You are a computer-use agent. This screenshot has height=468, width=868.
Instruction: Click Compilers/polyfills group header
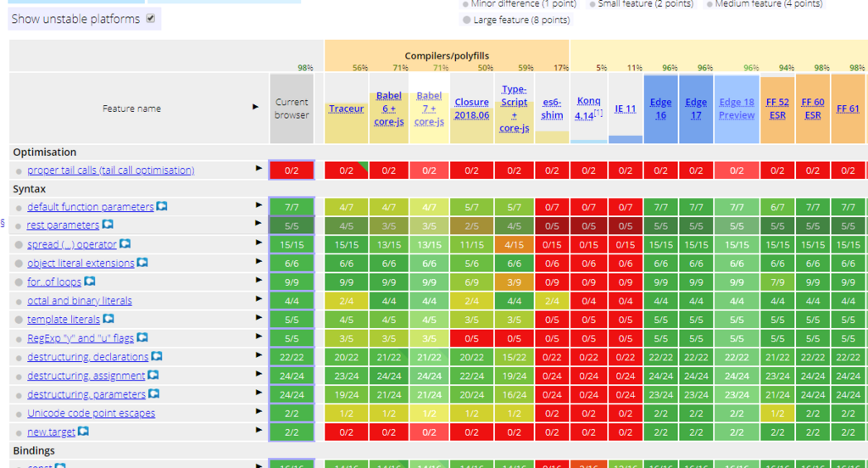[x=447, y=55]
